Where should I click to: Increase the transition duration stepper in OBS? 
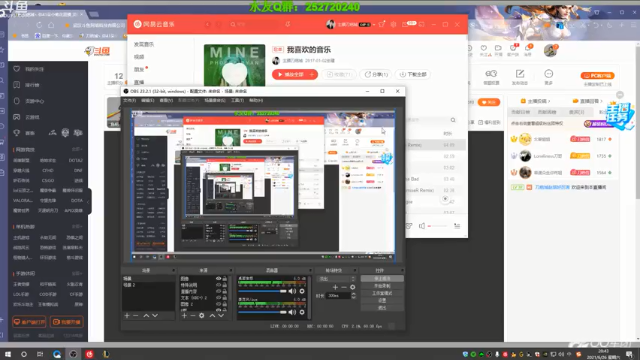(353, 293)
